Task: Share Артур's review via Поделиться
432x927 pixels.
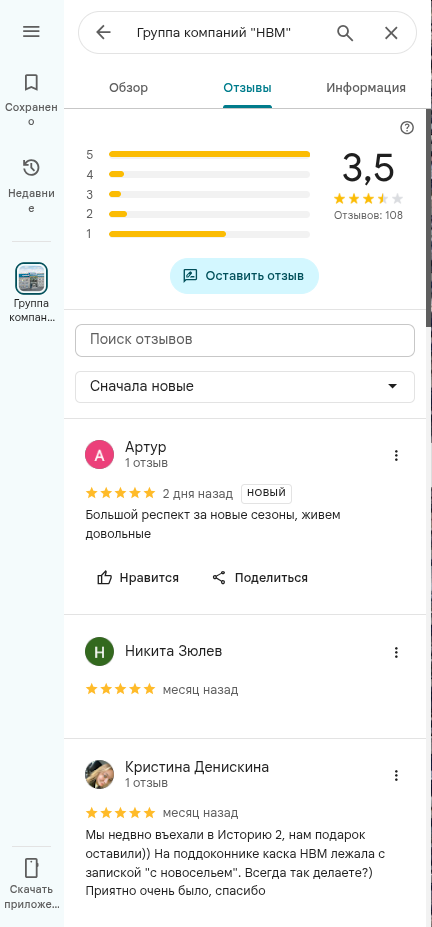Action: pos(260,578)
